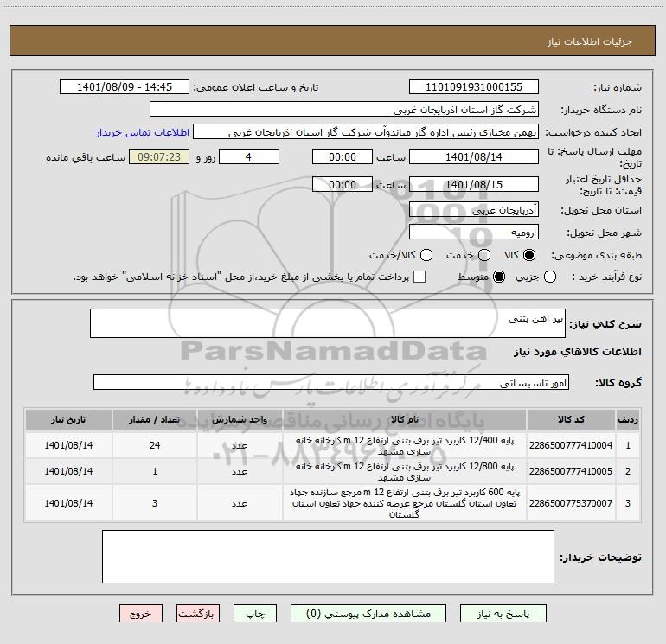666x644 pixels.
Task: Click the general description field تیر اهن بتنی
Action: pos(328,323)
